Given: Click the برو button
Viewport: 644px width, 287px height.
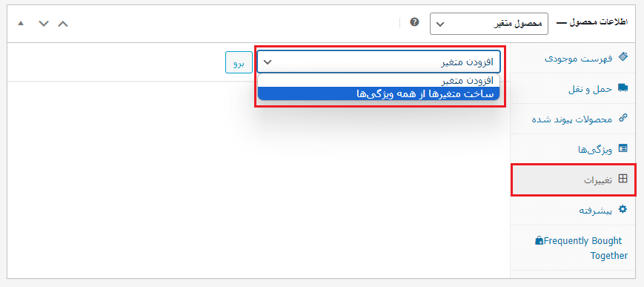Looking at the screenshot, I should pyautogui.click(x=239, y=62).
